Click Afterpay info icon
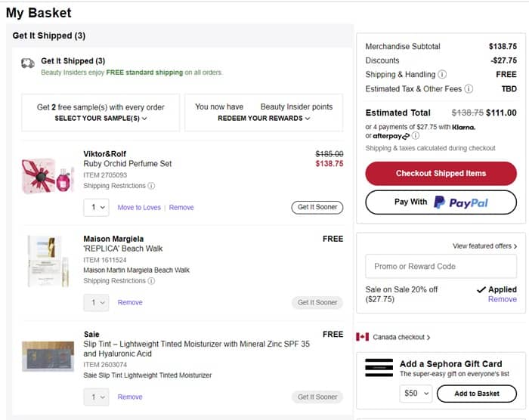Viewport: 529px width, 420px height. click(416, 137)
